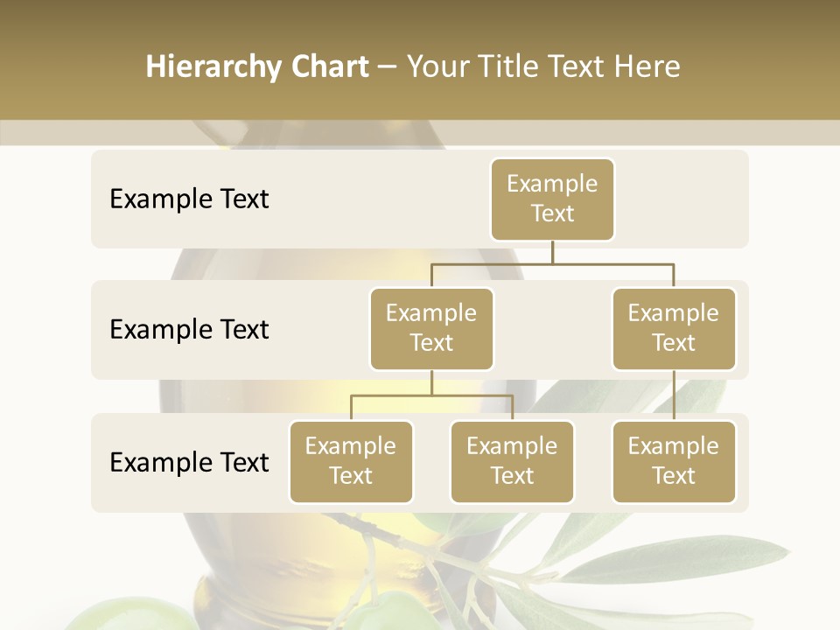Click empty right end of top row band
Image resolution: width=840 pixels, height=630 pixels.
(691, 199)
